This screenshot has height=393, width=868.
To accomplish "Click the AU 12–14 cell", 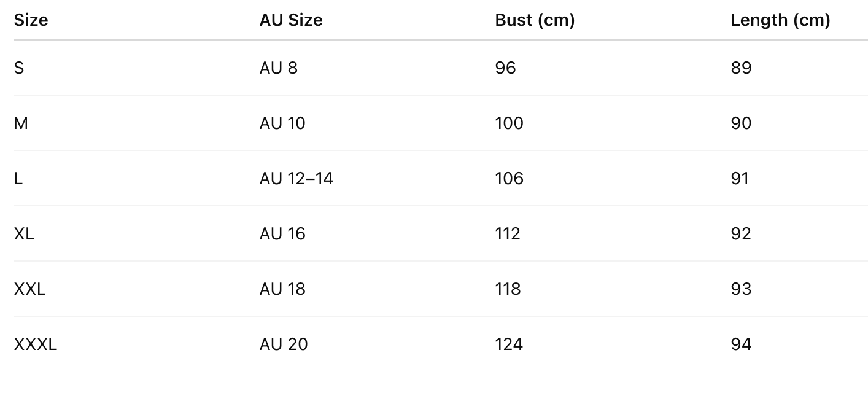I will (296, 179).
